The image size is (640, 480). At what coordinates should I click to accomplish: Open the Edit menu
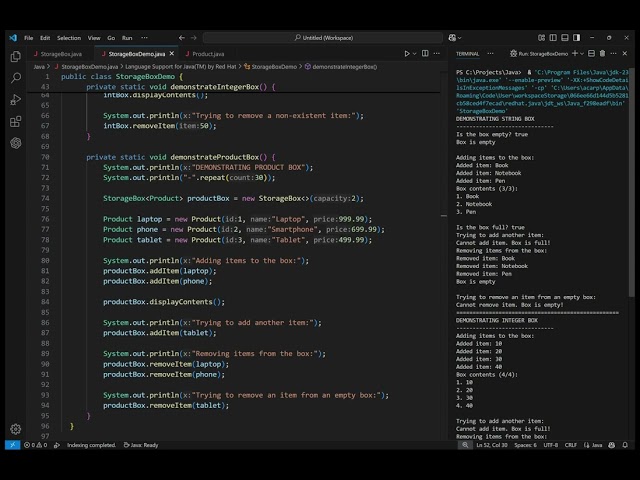[x=45, y=38]
